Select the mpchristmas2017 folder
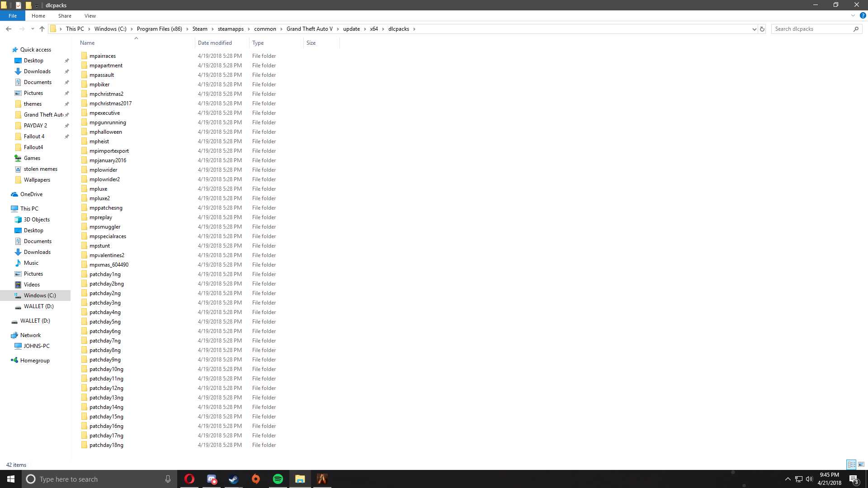868x488 pixels. 110,103
